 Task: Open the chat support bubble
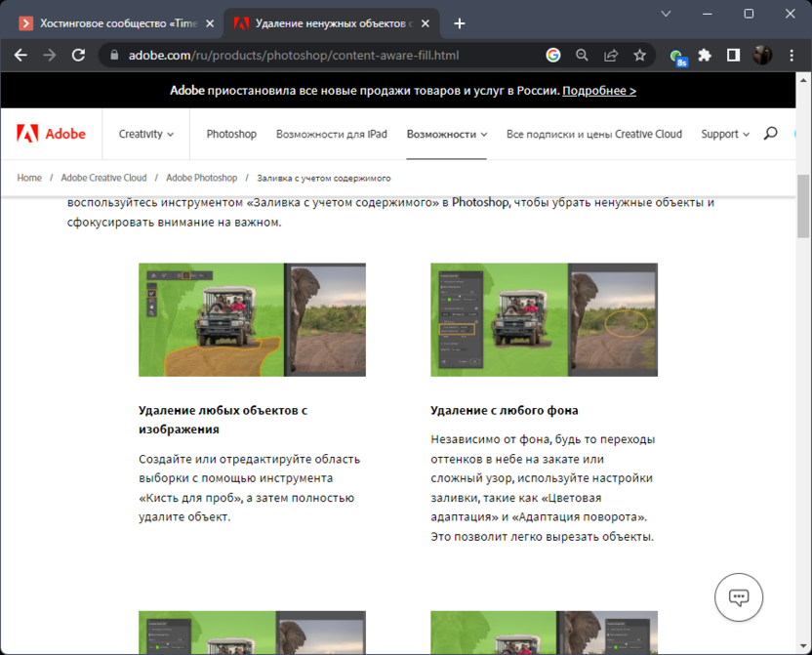point(739,597)
